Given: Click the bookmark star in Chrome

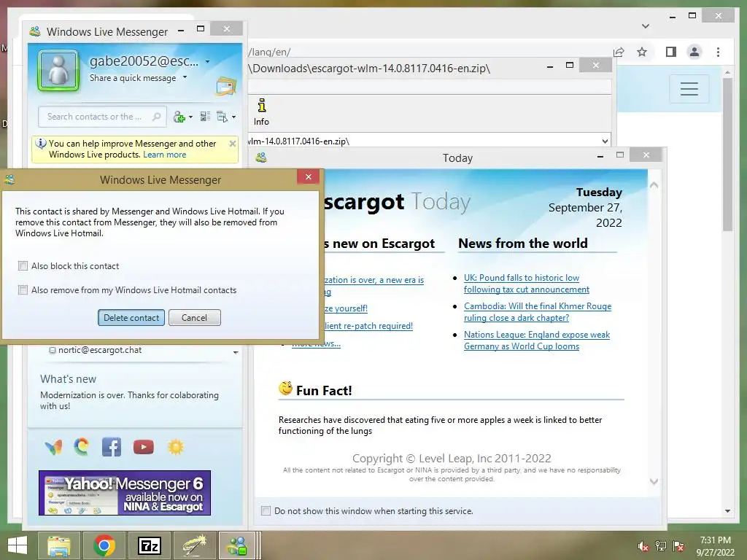Looking at the screenshot, I should coord(642,52).
